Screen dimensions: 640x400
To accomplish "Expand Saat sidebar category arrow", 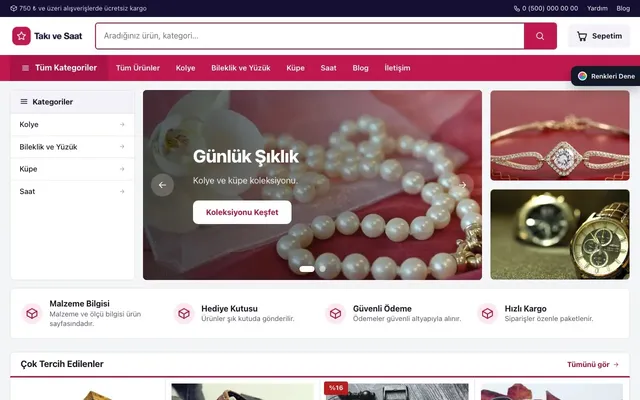I will pos(122,191).
